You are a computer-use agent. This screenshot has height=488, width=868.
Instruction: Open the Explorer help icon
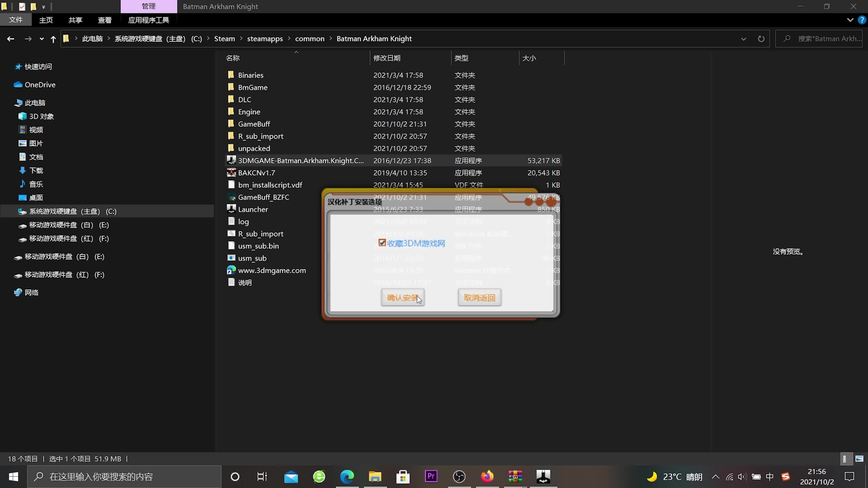(x=862, y=20)
